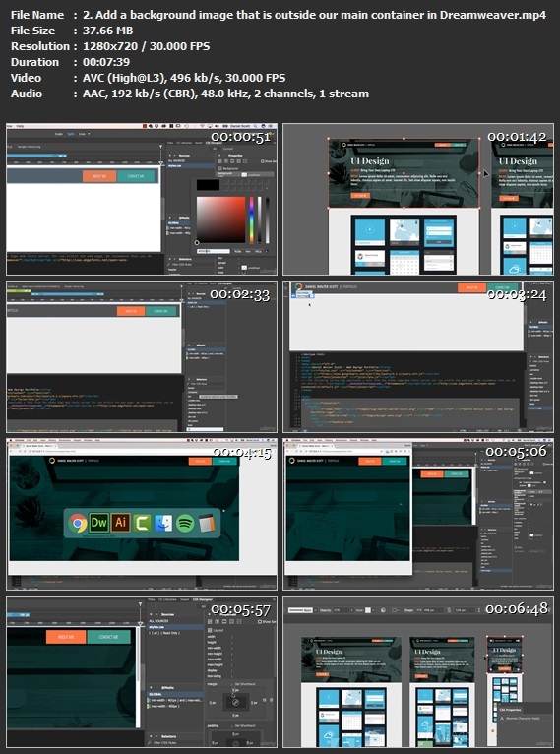Viewport: 560px width, 754px height.
Task: Select the Spotify icon in the app switcher
Action: click(x=185, y=524)
